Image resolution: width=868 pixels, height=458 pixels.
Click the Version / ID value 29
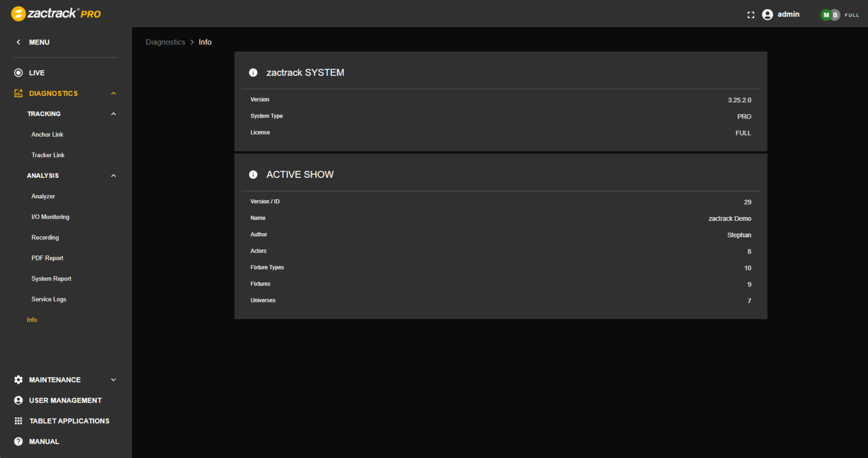tap(748, 202)
